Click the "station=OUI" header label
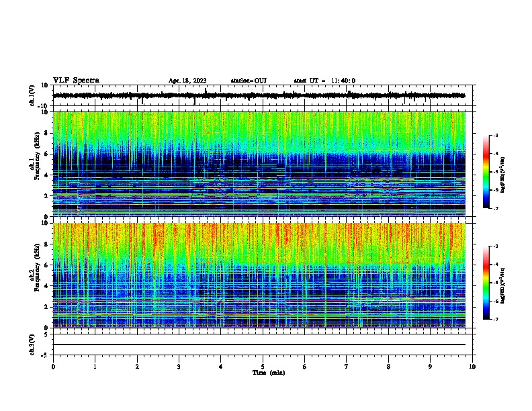 [x=249, y=81]
